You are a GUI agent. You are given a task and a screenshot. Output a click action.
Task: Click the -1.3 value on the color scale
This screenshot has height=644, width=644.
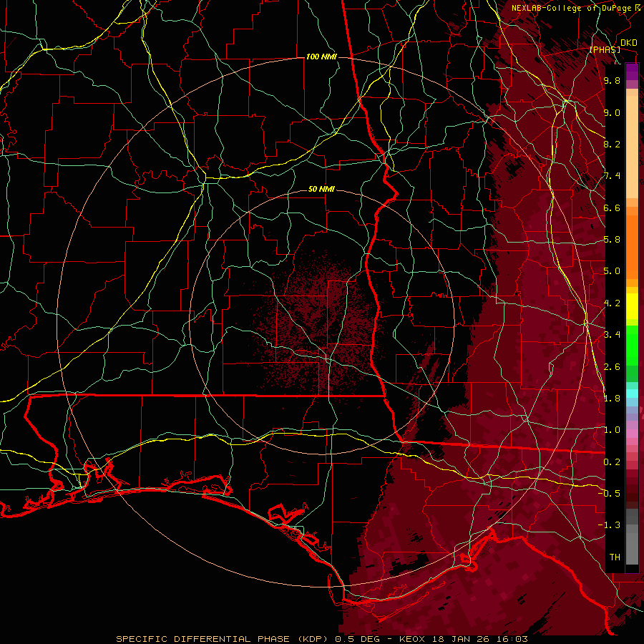(x=609, y=525)
